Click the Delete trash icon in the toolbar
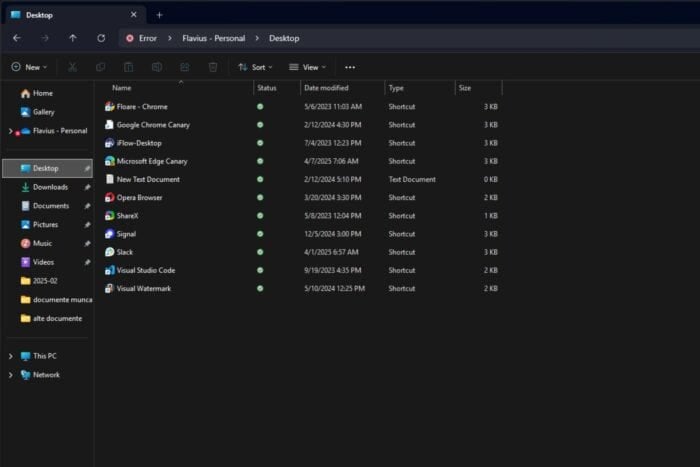This screenshot has width=700, height=467. pos(213,67)
